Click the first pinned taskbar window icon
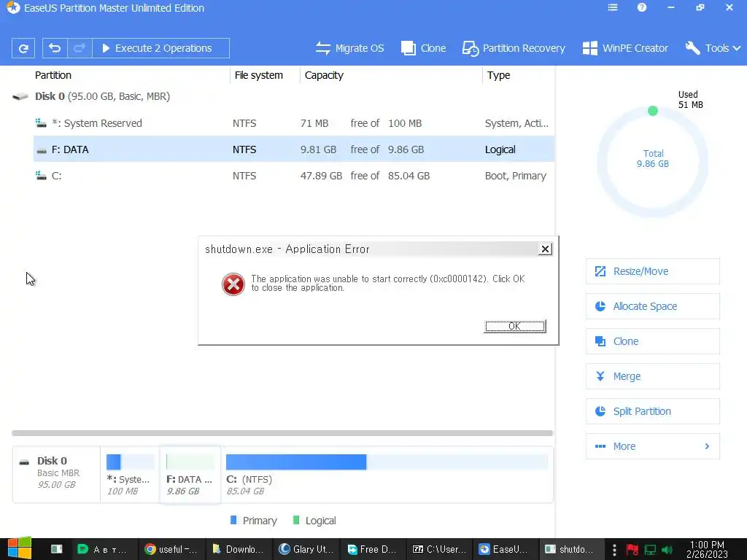747x560 pixels. 57,549
